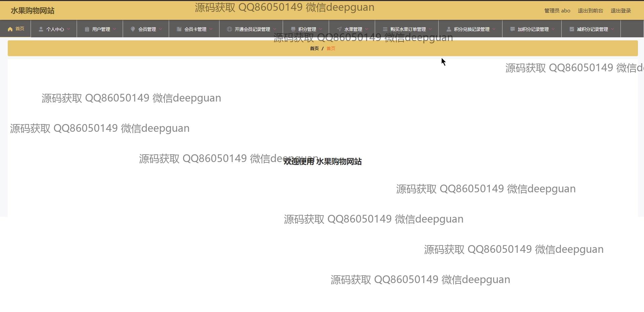Expand the 积分管理 dropdown arrow

coord(321,29)
